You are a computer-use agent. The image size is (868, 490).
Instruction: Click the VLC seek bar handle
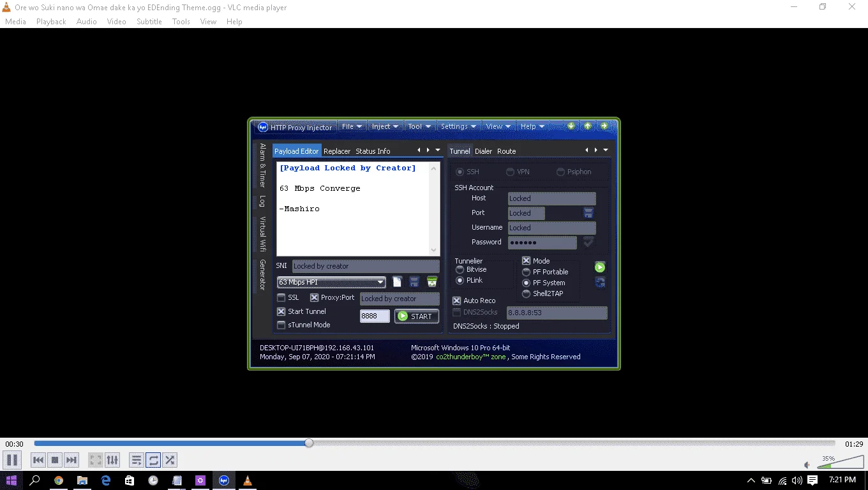(309, 443)
